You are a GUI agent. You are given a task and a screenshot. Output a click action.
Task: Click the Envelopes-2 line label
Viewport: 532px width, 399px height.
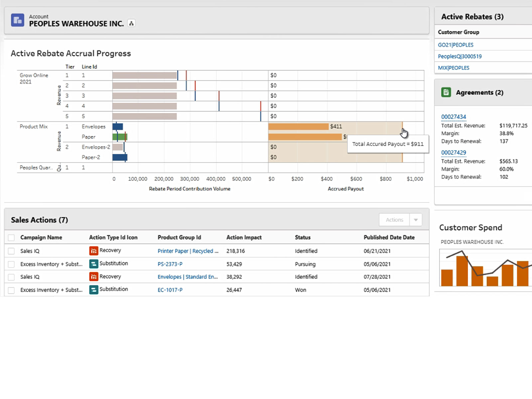coord(96,147)
